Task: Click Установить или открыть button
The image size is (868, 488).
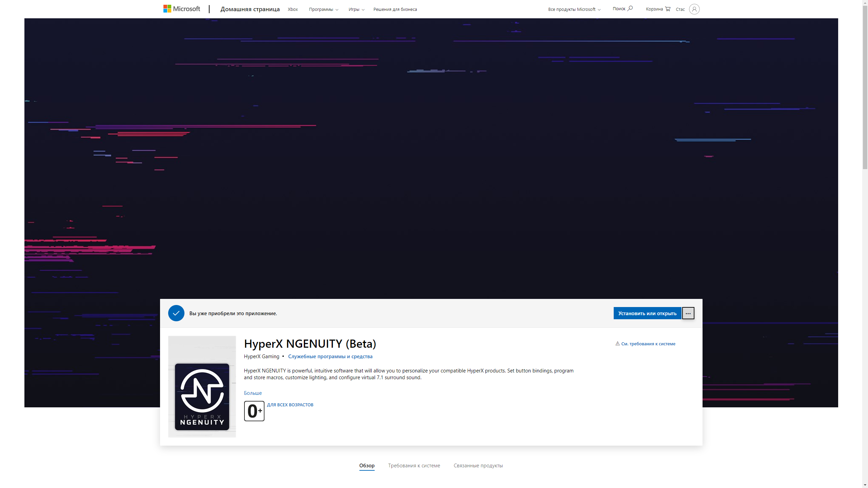Action: [647, 313]
